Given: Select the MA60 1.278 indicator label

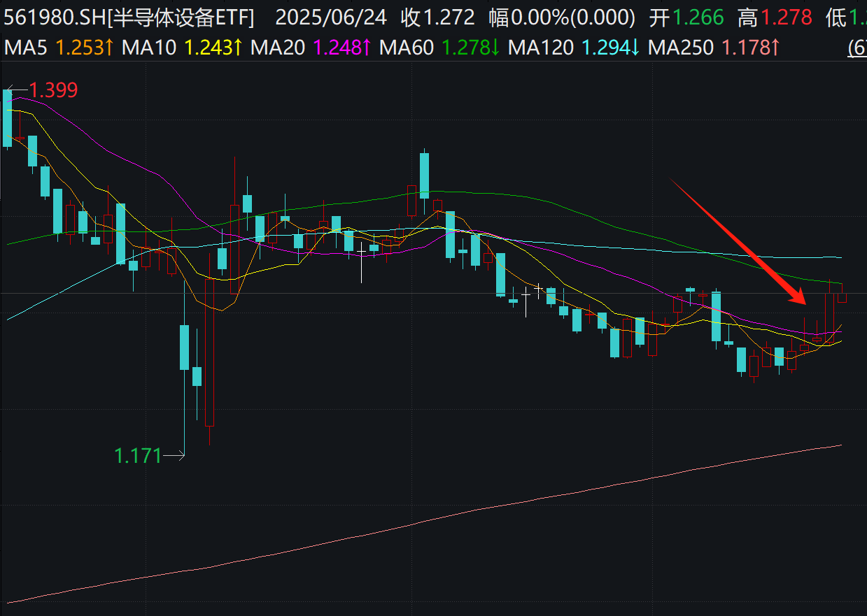Looking at the screenshot, I should (x=439, y=48).
